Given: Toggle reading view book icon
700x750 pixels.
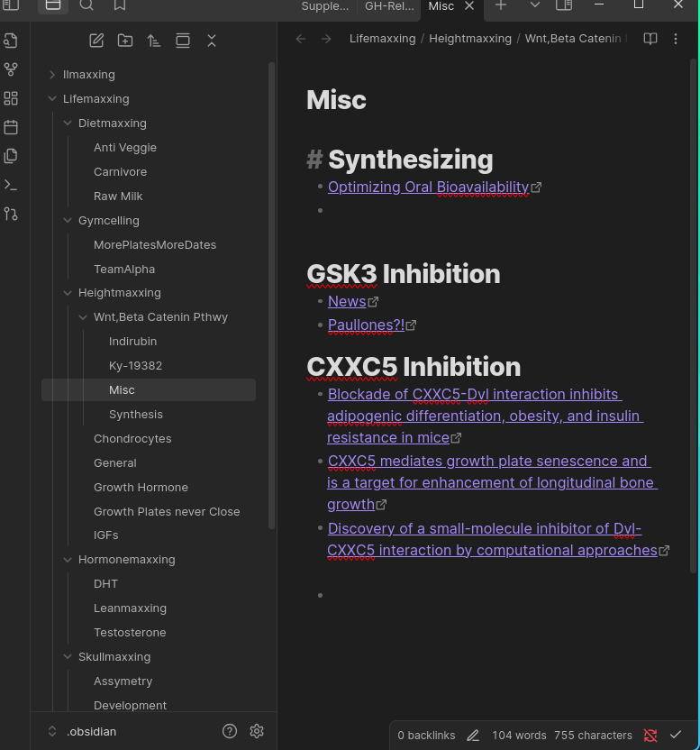Looking at the screenshot, I should [650, 39].
